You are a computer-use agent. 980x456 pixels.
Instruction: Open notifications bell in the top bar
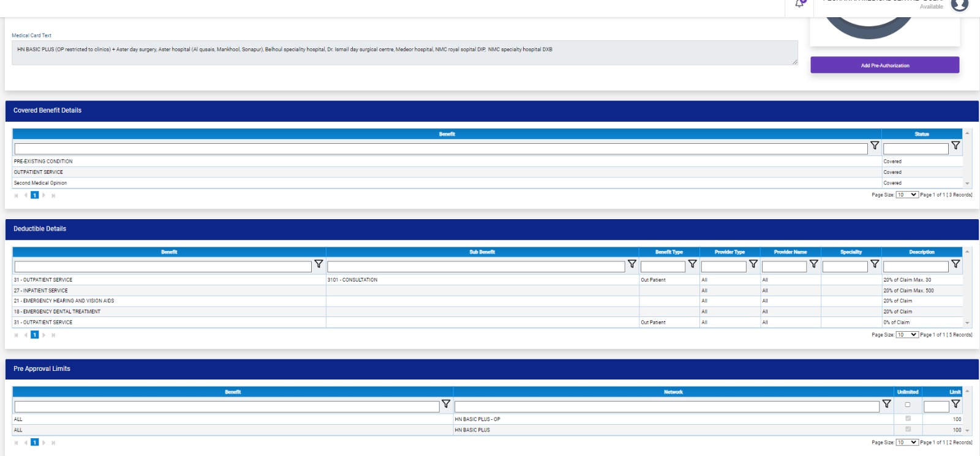799,4
